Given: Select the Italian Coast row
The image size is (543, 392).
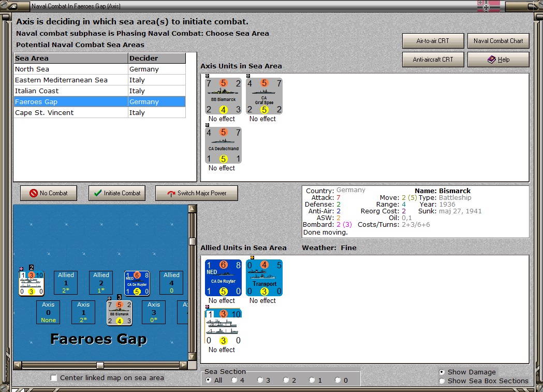Looking at the screenshot, I should pos(100,91).
